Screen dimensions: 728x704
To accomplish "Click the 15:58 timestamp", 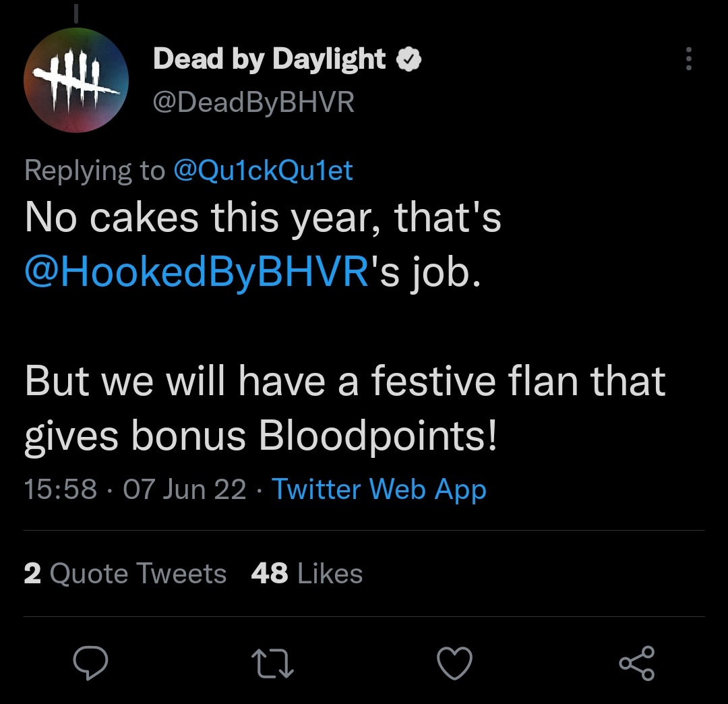I will (61, 489).
